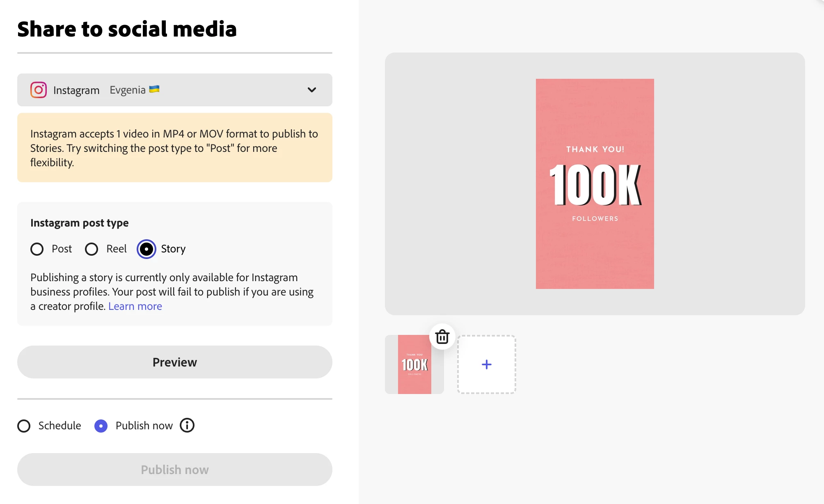Open the Learn more link
This screenshot has height=504, width=824.
click(135, 306)
